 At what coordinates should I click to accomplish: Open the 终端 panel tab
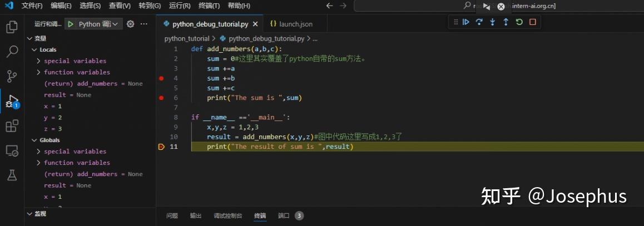260,216
